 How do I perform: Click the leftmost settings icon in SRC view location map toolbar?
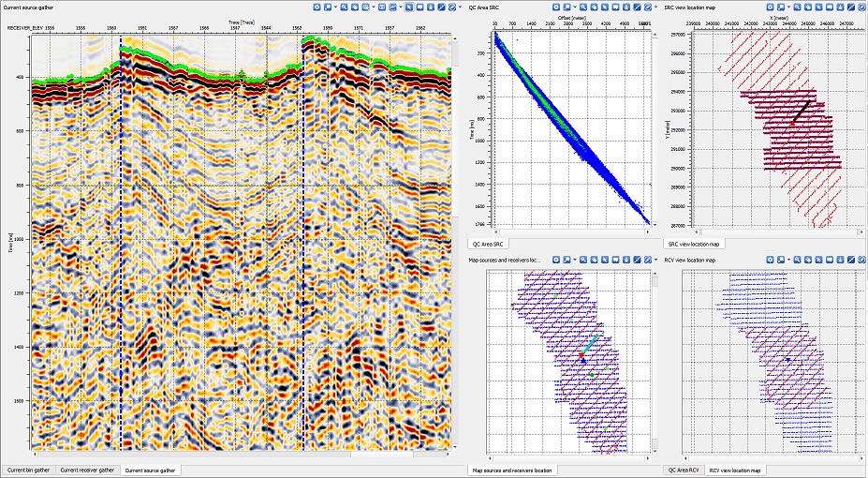(x=770, y=7)
